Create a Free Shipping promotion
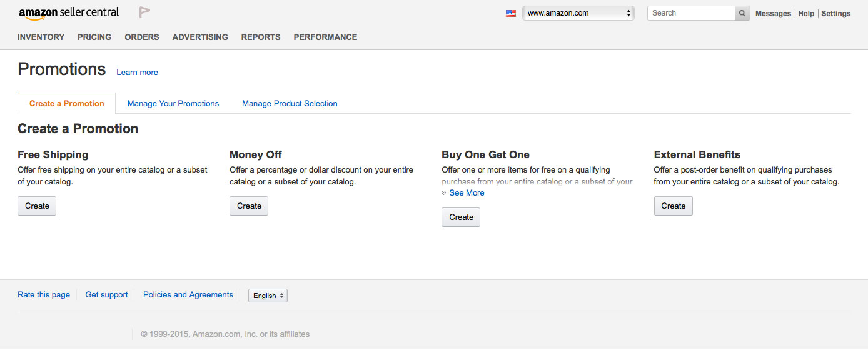Viewport: 868px width, 350px height. tap(37, 206)
